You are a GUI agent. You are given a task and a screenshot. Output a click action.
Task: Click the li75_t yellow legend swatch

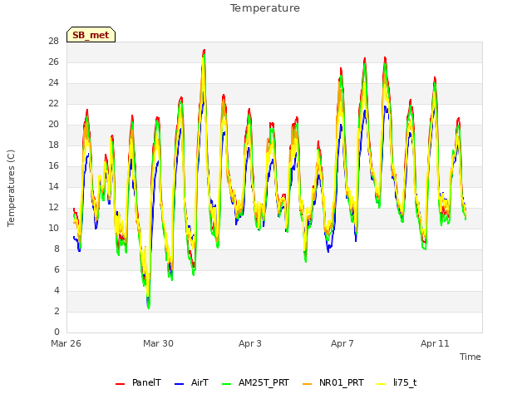pyautogui.click(x=382, y=384)
